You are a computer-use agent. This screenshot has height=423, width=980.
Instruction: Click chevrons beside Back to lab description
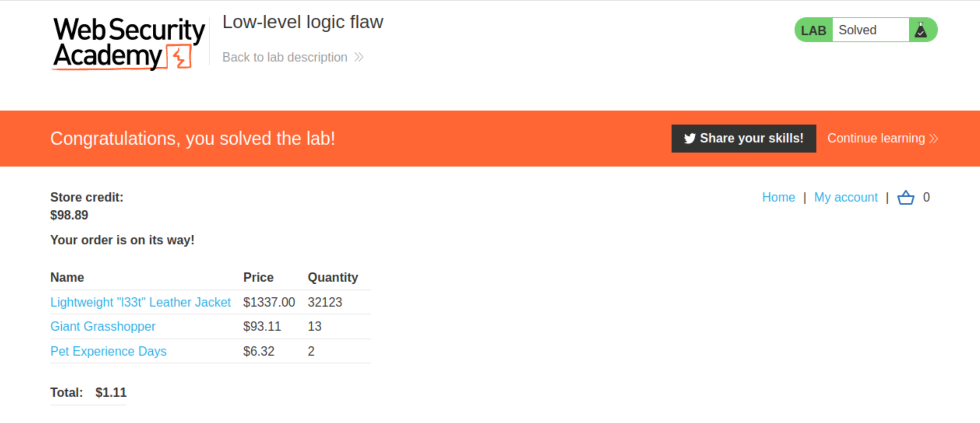(x=359, y=57)
